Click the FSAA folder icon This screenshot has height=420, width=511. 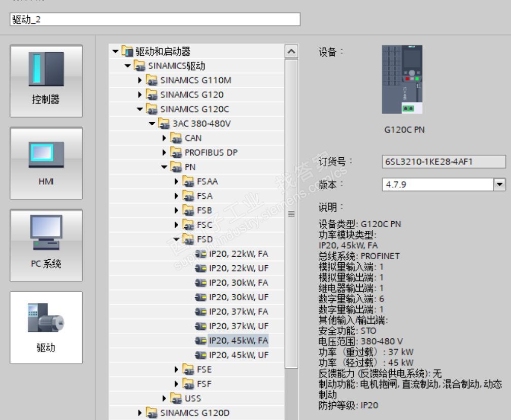[188, 182]
